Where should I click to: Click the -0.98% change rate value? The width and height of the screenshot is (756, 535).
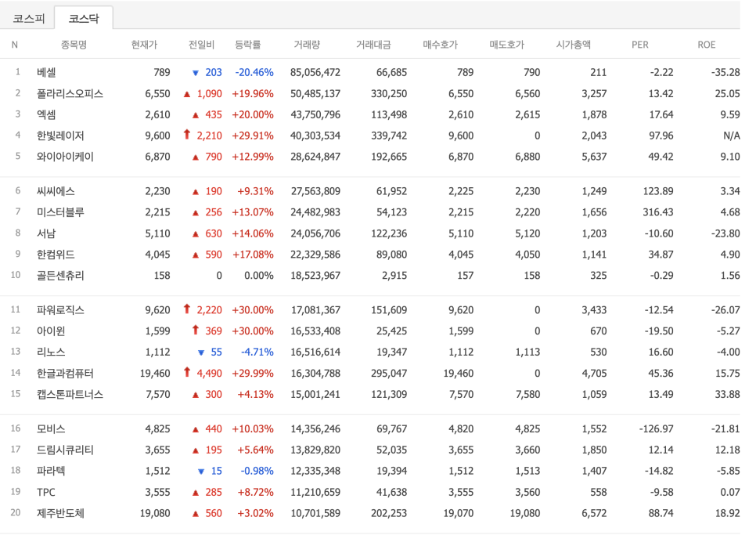257,471
